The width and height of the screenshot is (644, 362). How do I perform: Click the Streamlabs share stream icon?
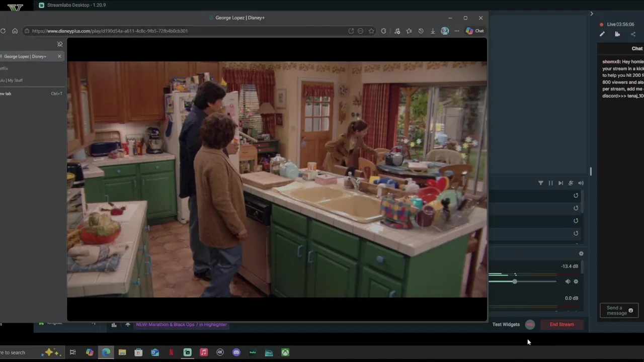(x=633, y=34)
